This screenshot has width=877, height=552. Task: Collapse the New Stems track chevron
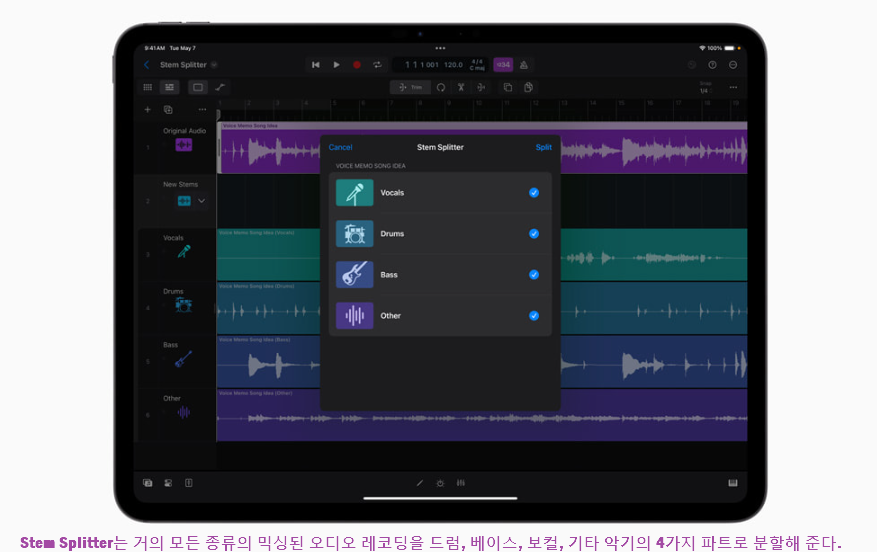[201, 201]
